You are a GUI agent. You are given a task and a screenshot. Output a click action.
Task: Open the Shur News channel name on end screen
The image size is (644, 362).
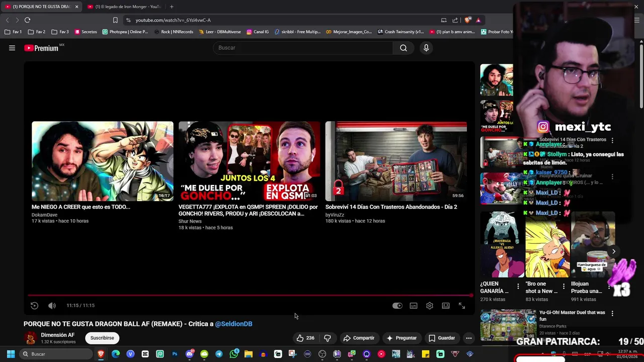coord(190,221)
